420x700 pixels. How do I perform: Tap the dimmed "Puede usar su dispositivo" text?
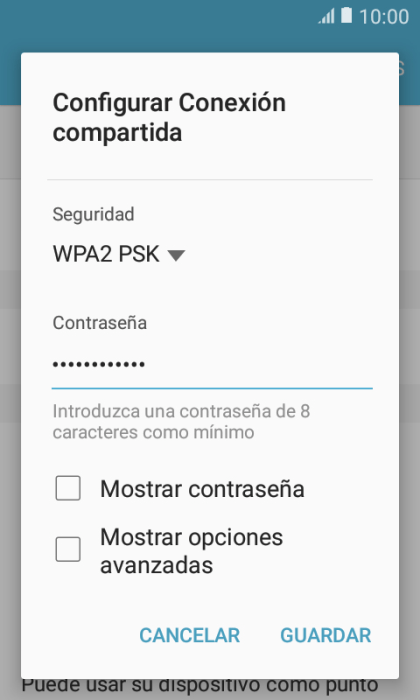(200, 686)
